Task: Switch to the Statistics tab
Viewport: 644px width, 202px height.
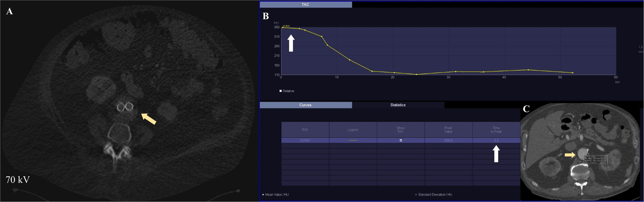Action: pyautogui.click(x=398, y=105)
